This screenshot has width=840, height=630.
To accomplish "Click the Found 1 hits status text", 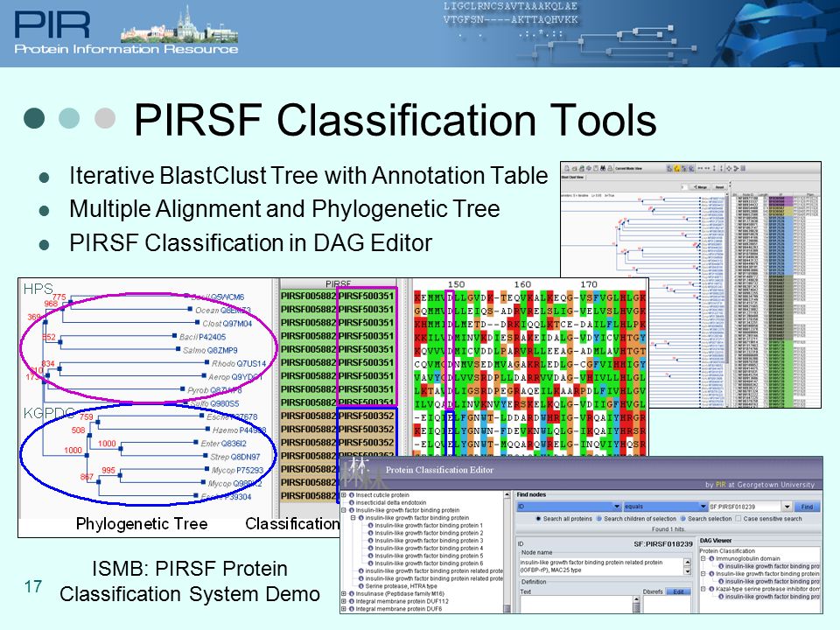I will click(x=668, y=529).
